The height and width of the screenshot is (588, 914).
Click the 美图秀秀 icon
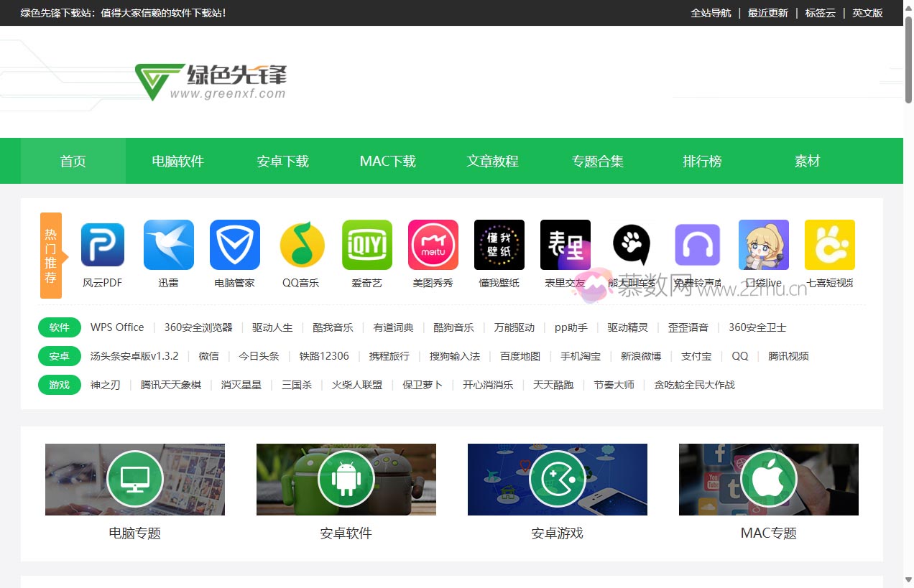click(x=433, y=244)
